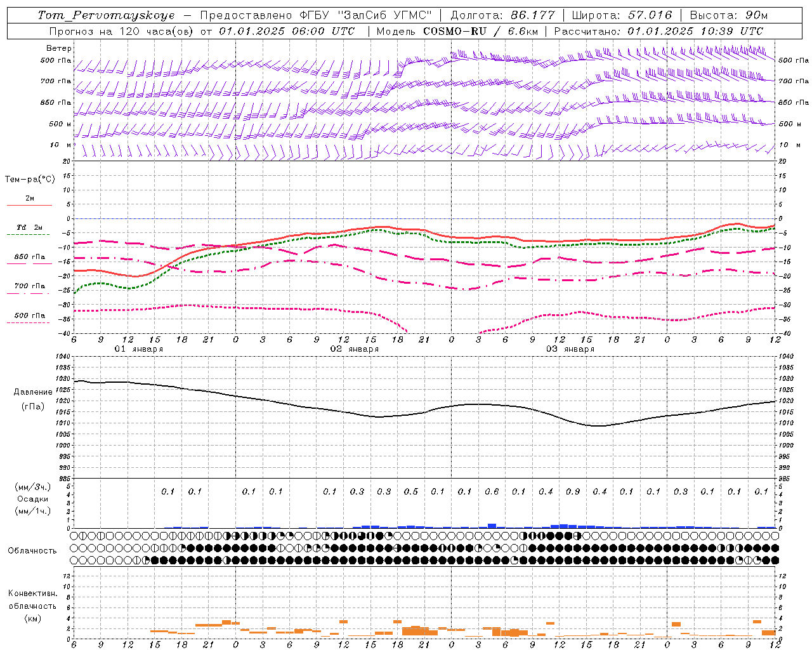The height and width of the screenshot is (650, 812).
Task: Click the Модель COSMO-RU / 6.6км label
Action: point(457,31)
